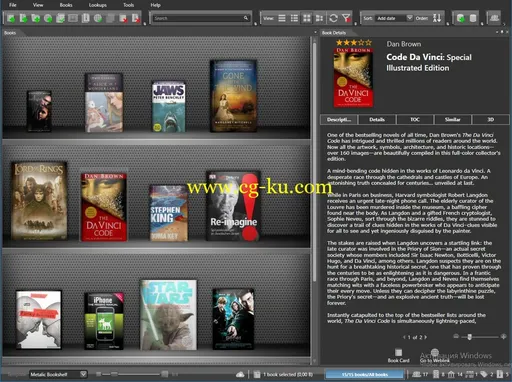The image size is (512, 382).
Task: Open the View menu
Action: pyautogui.click(x=38, y=5)
